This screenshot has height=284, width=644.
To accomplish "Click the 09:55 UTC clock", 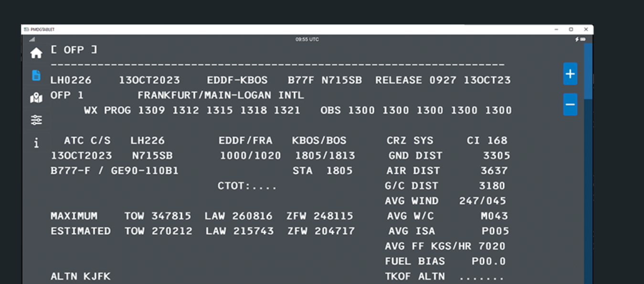I will (x=307, y=39).
